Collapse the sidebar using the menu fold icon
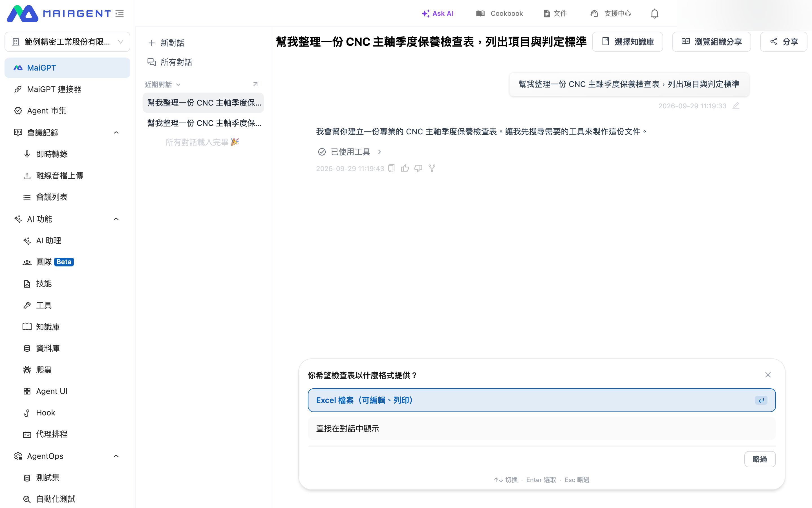The image size is (812, 508). coord(120,14)
